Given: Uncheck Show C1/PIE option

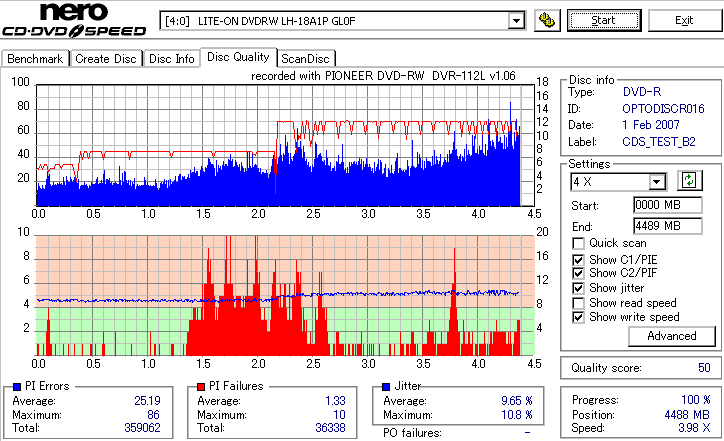Looking at the screenshot, I should (x=578, y=260).
